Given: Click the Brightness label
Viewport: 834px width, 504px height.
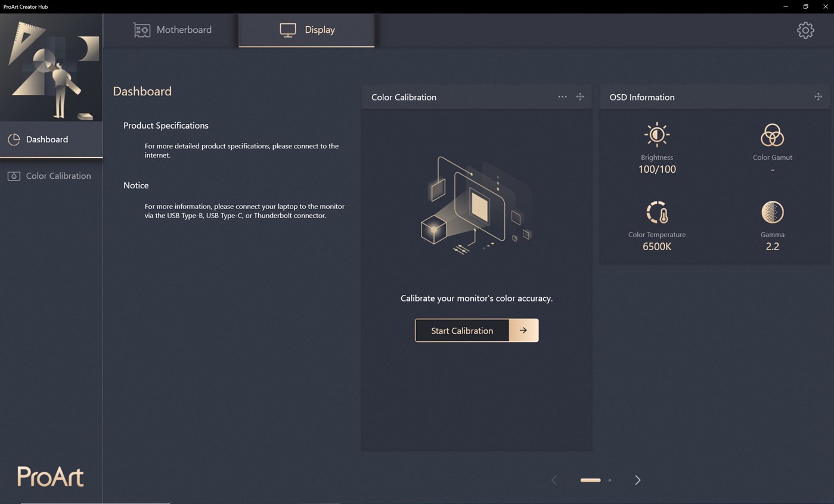Looking at the screenshot, I should (x=657, y=157).
